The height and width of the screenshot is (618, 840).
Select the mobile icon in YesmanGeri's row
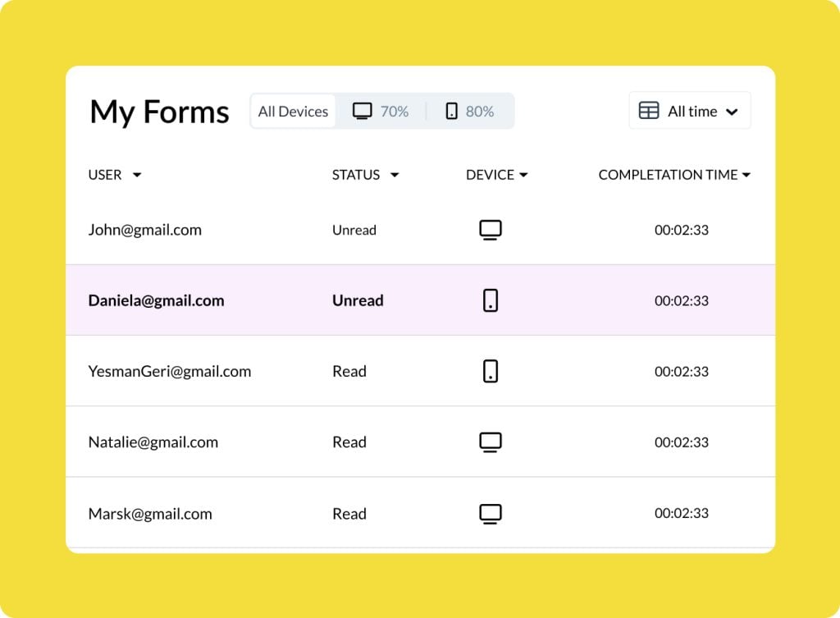pos(490,370)
